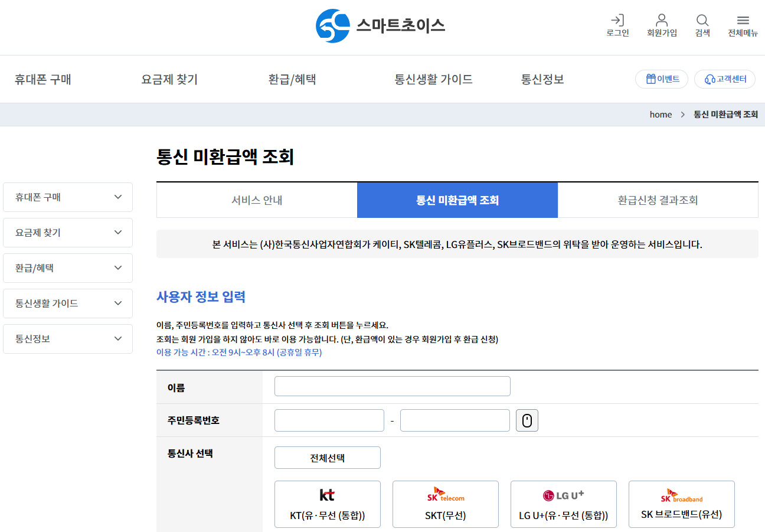
Task: Click the 고객센터 headset icon
Action: point(724,79)
